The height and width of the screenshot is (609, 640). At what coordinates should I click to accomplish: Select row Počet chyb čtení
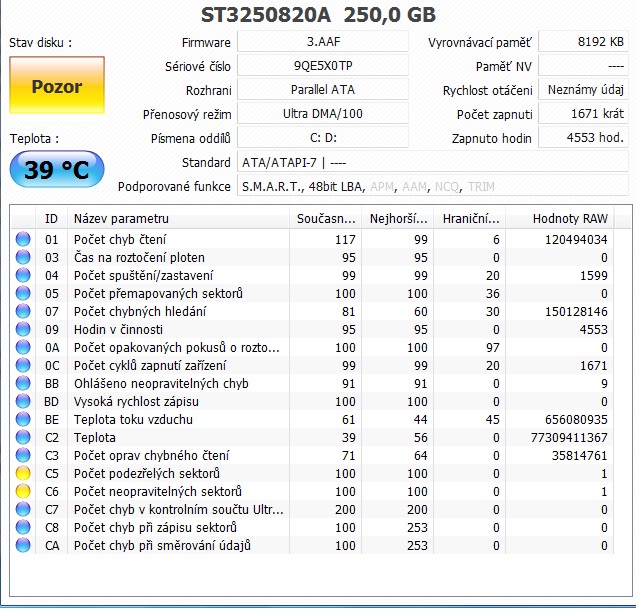tap(312, 239)
